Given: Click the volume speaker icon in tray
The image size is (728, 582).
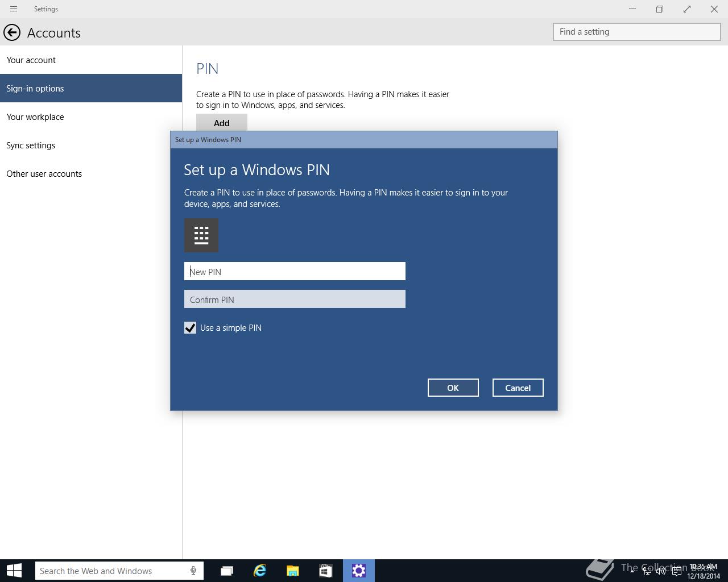Looking at the screenshot, I should (x=661, y=571).
